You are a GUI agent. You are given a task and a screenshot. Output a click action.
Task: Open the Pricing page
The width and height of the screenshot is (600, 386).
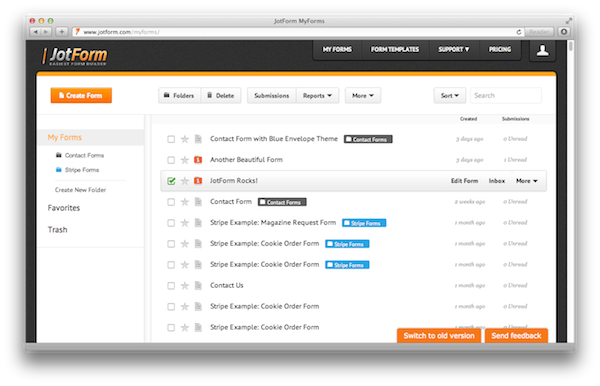click(500, 49)
